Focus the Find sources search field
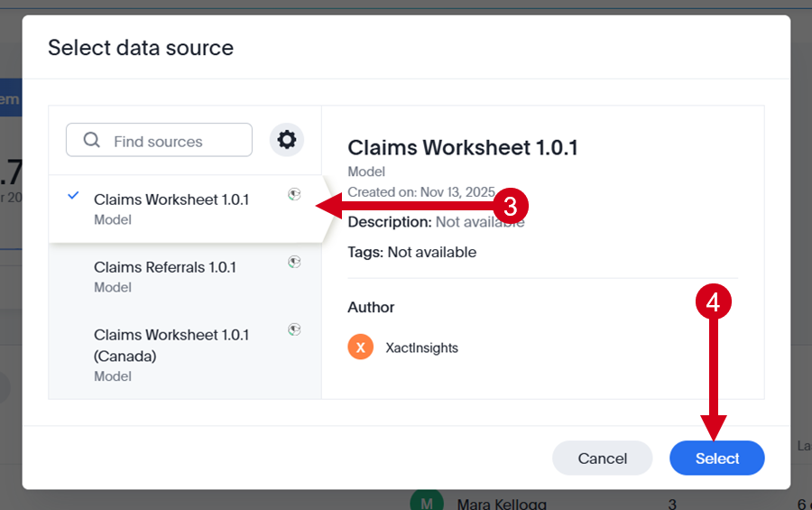Image resolution: width=812 pixels, height=510 pixels. point(159,140)
